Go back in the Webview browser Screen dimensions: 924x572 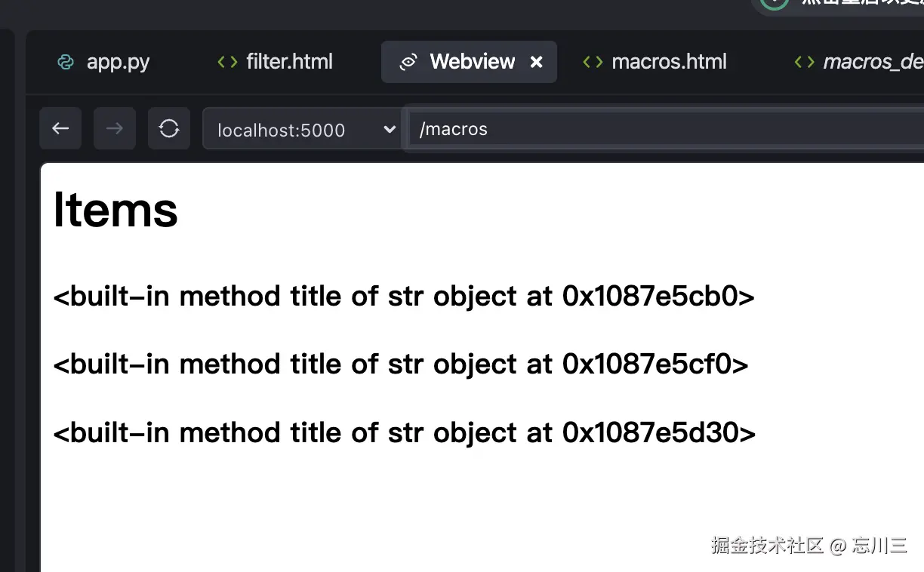pos(60,129)
